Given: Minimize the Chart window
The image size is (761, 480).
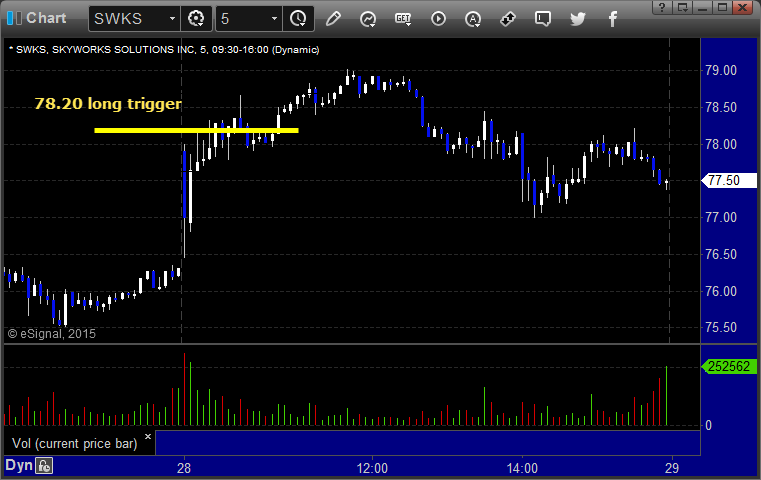Looking at the screenshot, I should (x=702, y=7).
